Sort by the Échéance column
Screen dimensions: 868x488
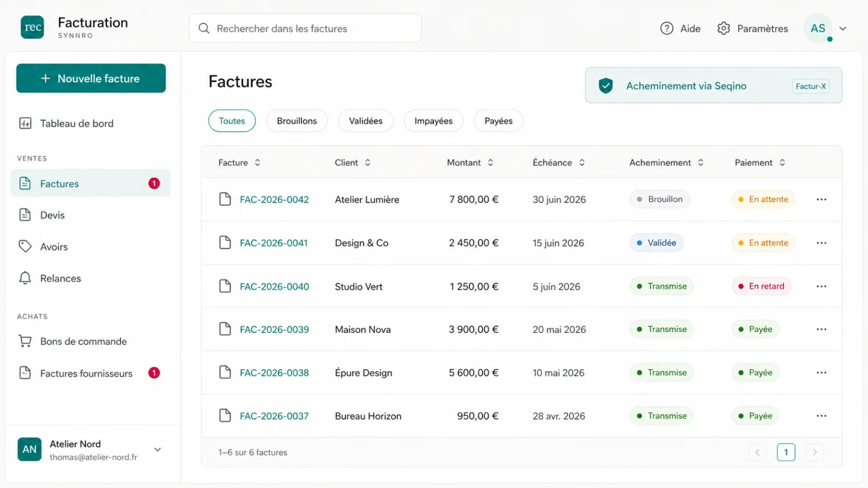[x=559, y=163]
